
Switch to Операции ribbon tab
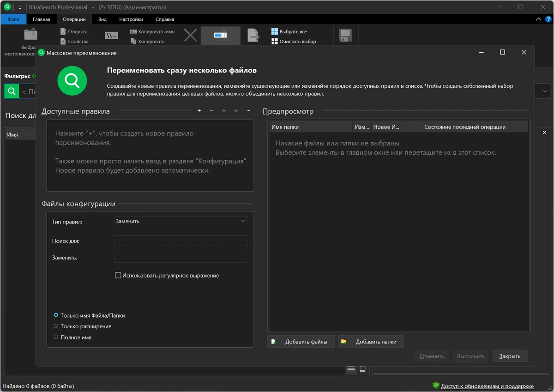(74, 19)
